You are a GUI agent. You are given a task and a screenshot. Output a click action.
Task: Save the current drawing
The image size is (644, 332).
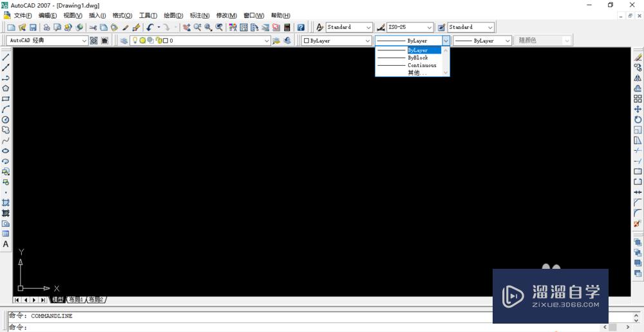click(x=33, y=27)
